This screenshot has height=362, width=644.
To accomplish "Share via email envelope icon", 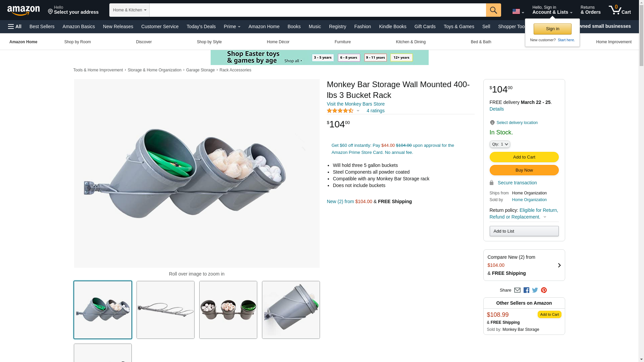I will (x=517, y=290).
